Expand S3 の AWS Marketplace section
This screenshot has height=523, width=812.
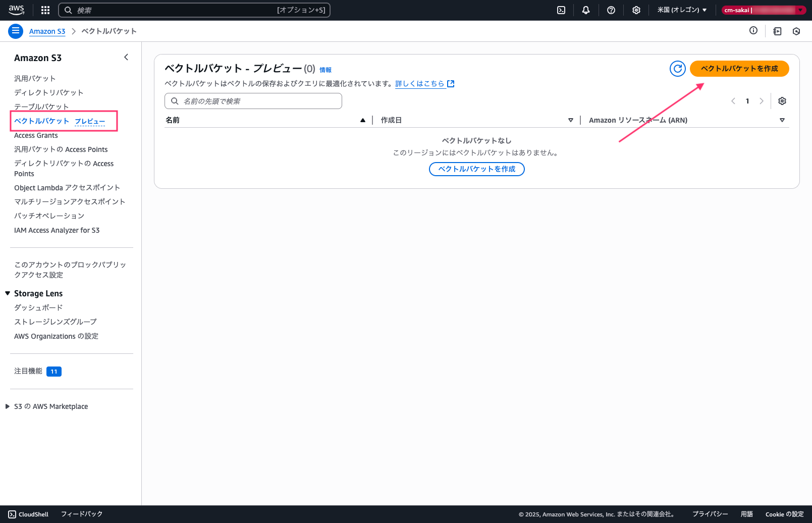[x=8, y=406]
